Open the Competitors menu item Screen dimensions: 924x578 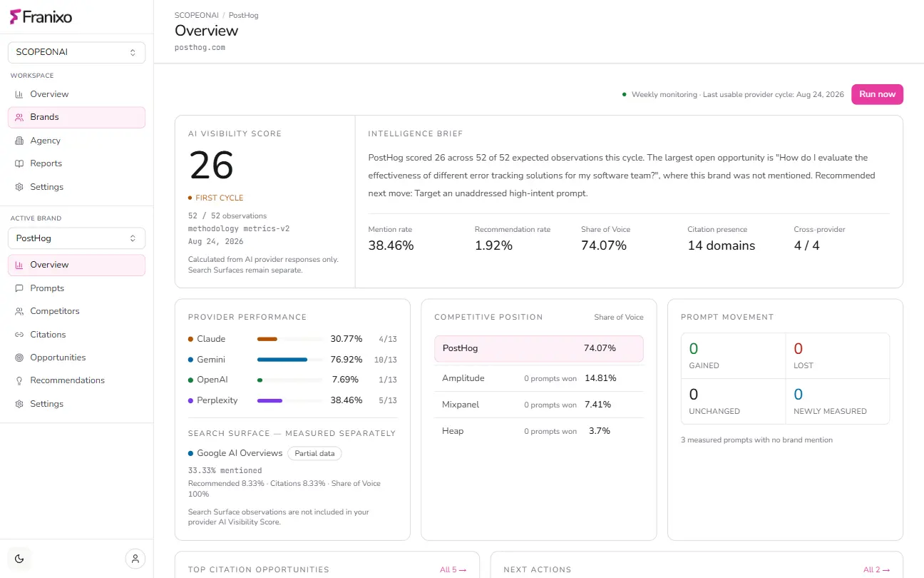[76, 311]
